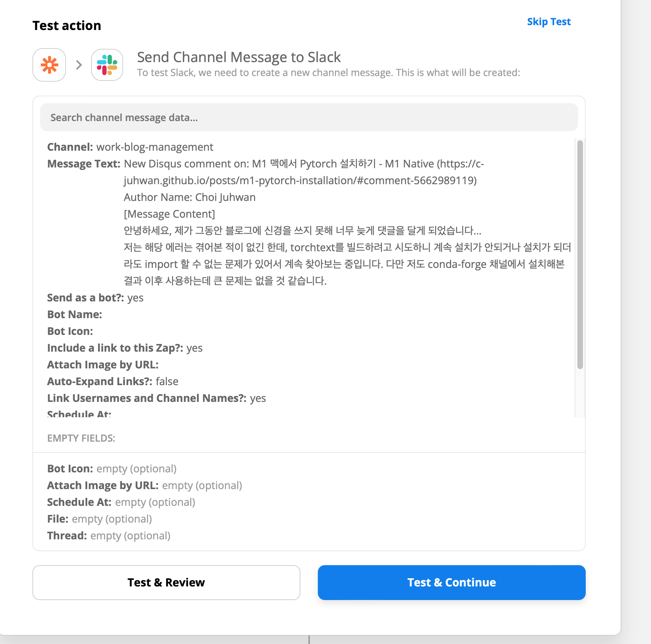Click the Bot Icon empty optional entry
This screenshot has height=644, width=651.
(x=112, y=469)
